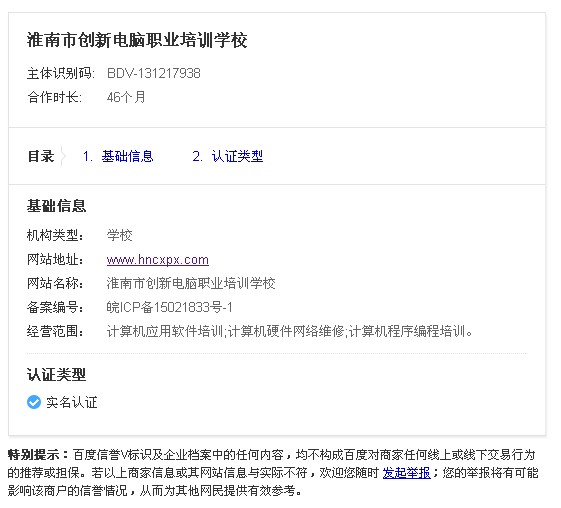
Task: Click the 学校 institution type value
Action: pos(119,235)
